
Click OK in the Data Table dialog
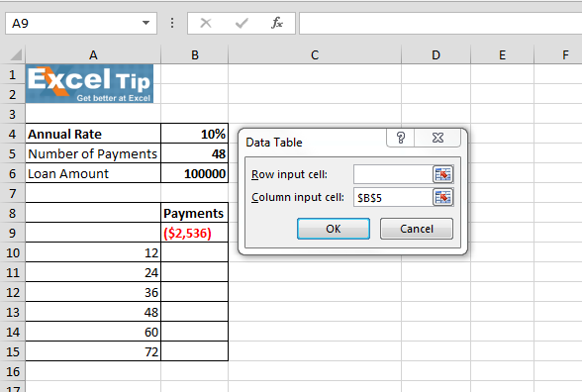pyautogui.click(x=334, y=229)
